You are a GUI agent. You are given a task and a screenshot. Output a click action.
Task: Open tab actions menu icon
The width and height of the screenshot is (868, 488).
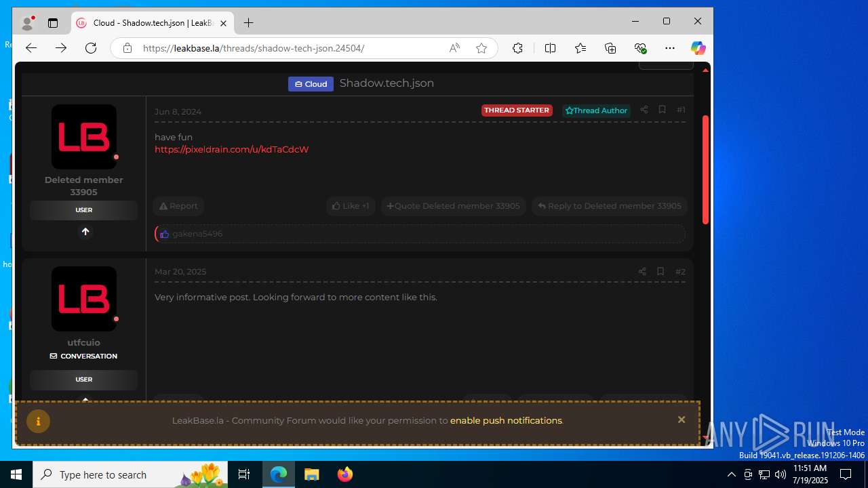pyautogui.click(x=53, y=23)
